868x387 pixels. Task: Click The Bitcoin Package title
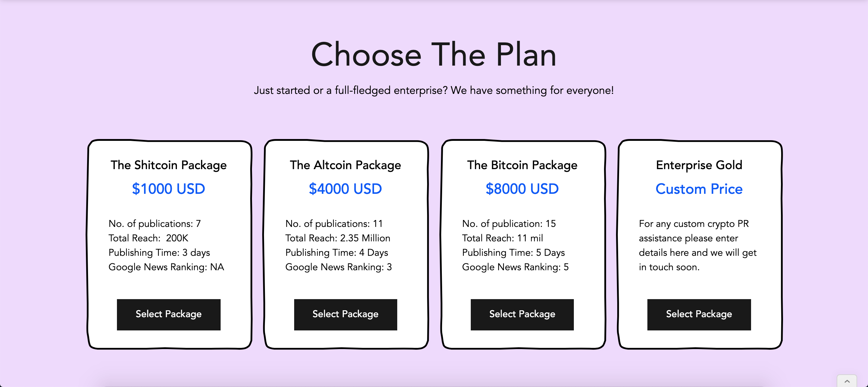(522, 165)
